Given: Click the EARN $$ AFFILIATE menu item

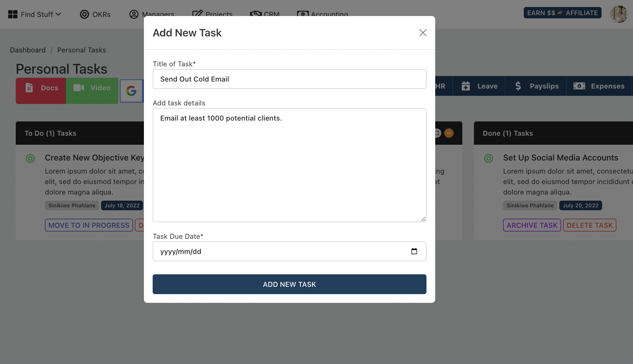Looking at the screenshot, I should point(563,12).
